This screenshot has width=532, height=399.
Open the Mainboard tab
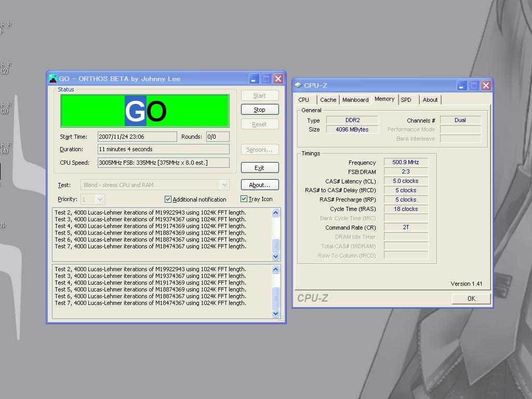355,100
